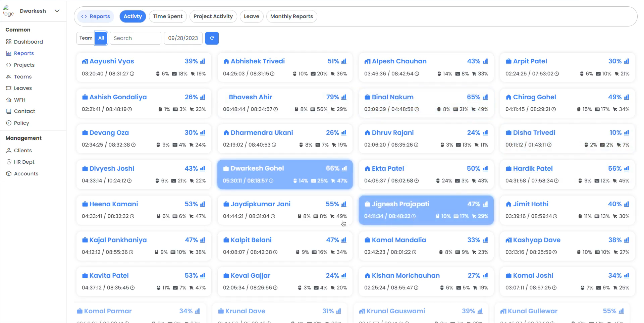Screen dimensions: 644x323
Task: Expand the Dwarkesh account dropdown chevron
Action: (x=57, y=11)
